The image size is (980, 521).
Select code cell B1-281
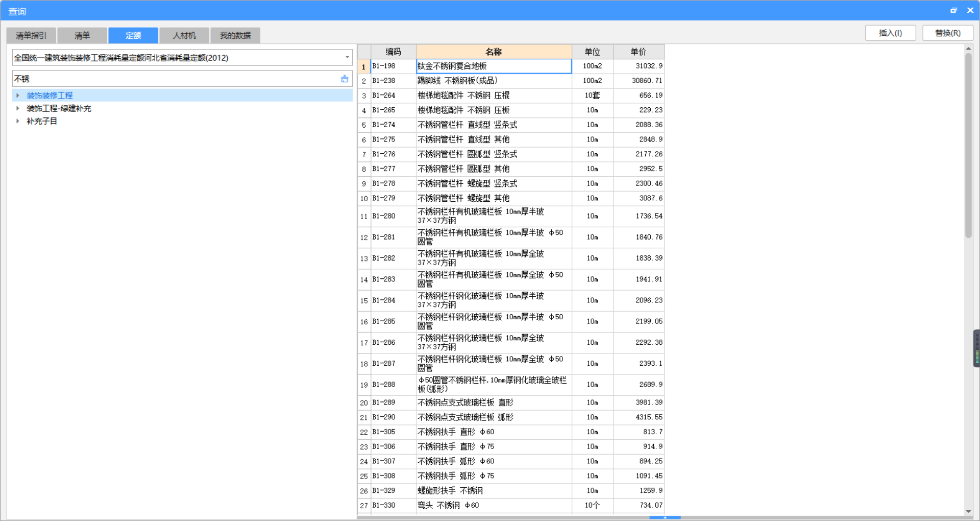[x=393, y=237]
